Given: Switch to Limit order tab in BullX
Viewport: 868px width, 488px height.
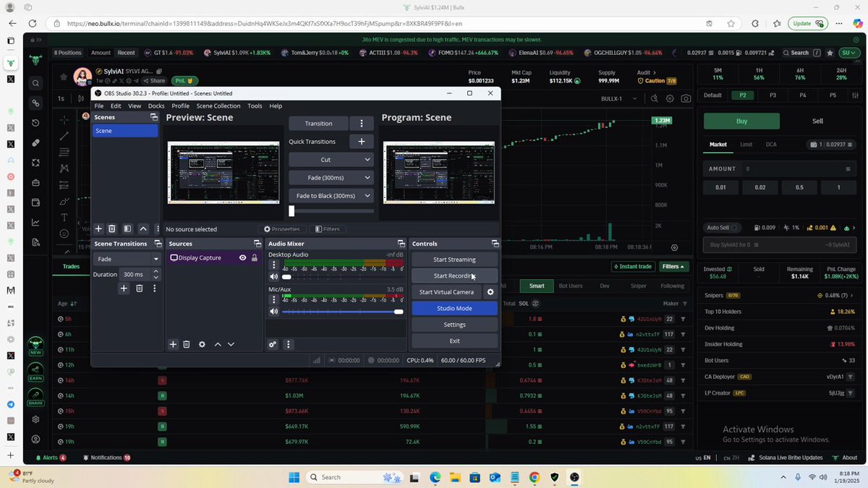Looking at the screenshot, I should [746, 145].
